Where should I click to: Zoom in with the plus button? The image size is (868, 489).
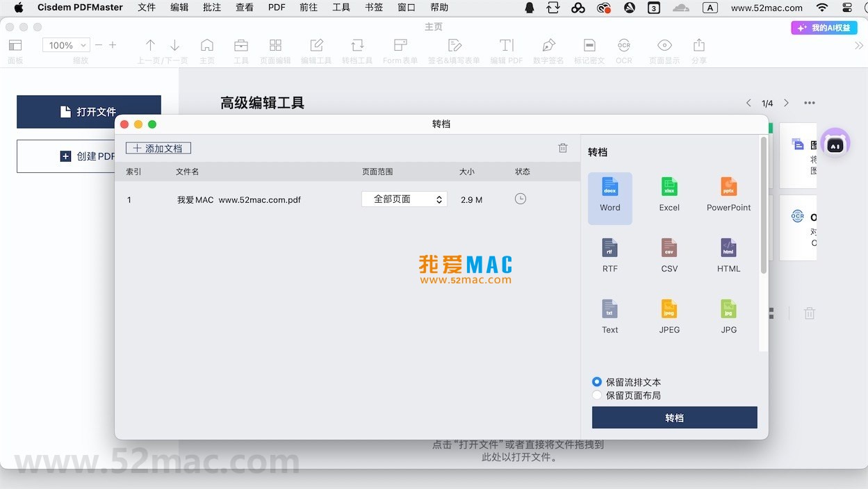[113, 45]
